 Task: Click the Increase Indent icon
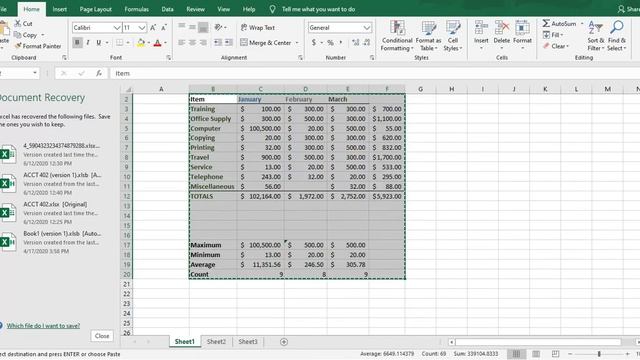[229, 42]
